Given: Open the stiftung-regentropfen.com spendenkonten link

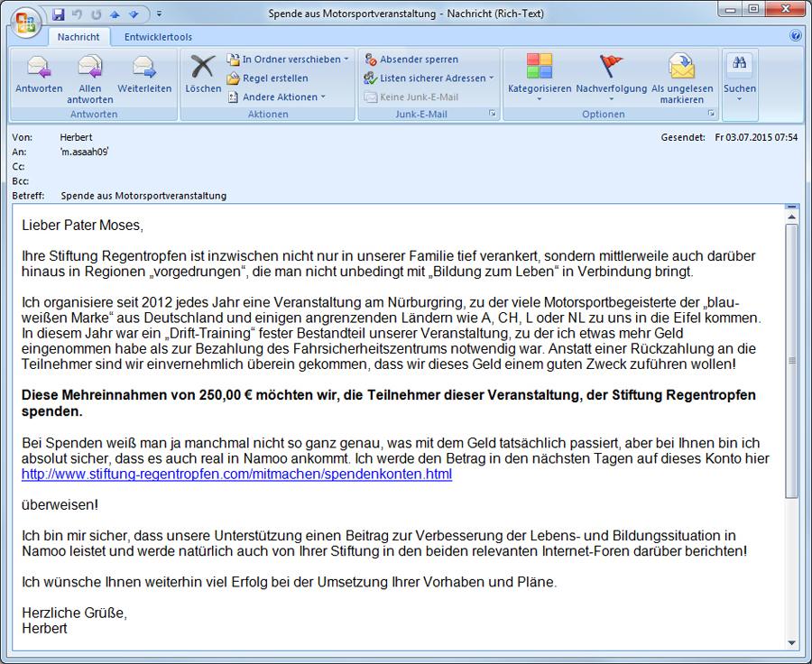Looking at the screenshot, I should click(236, 474).
